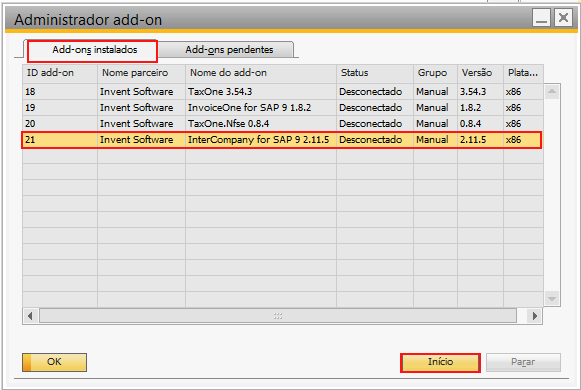Screen dimensions: 581x390
Task: Click TaxOne.Nfse 0.8.4 add-on name
Action: [228, 124]
